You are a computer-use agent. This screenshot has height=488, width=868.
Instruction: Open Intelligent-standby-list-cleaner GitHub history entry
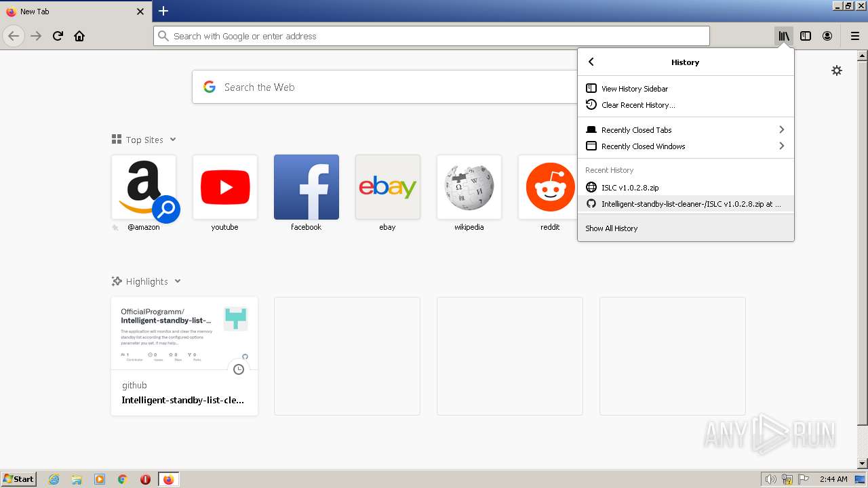click(x=686, y=204)
